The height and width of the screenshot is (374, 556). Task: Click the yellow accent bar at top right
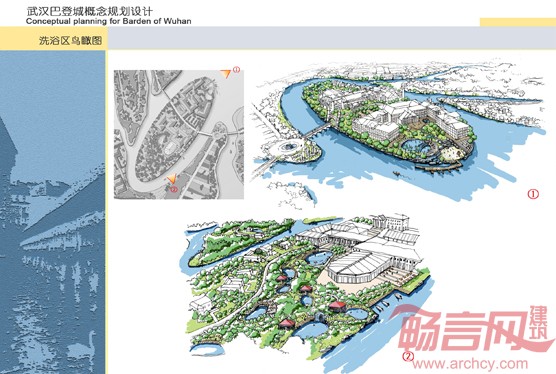click(x=518, y=22)
